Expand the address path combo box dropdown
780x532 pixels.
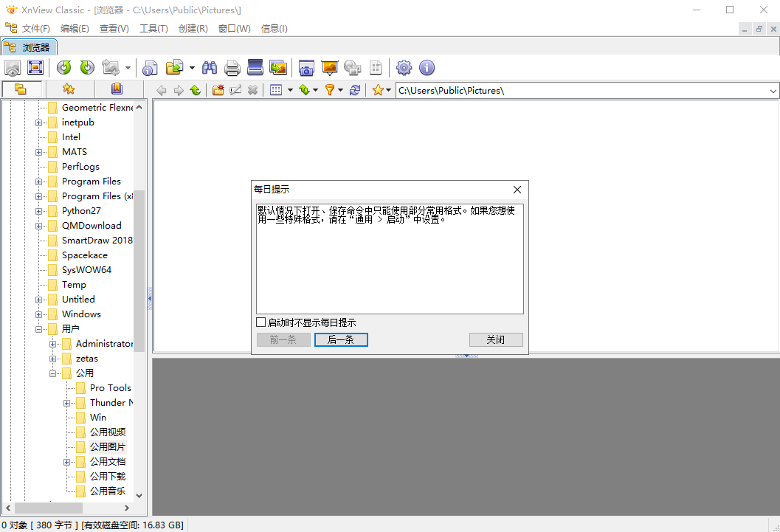tap(773, 91)
